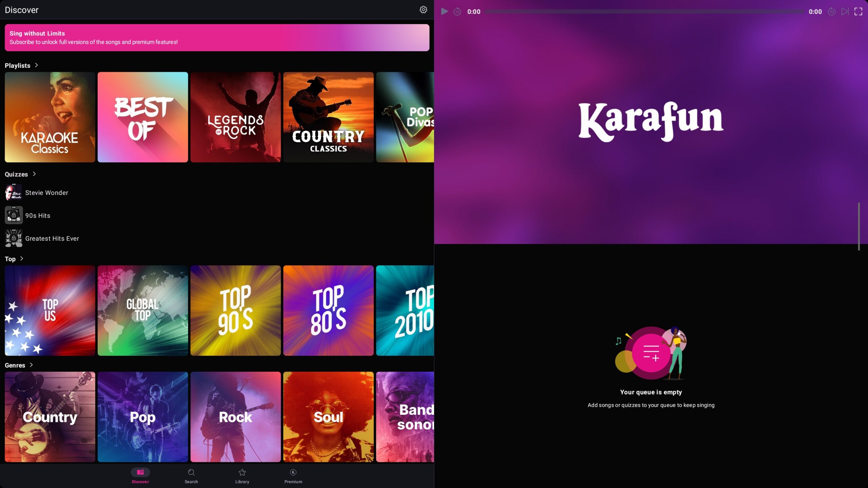Image resolution: width=868 pixels, height=488 pixels.
Task: Click forward 10 seconds icon
Action: (x=831, y=12)
